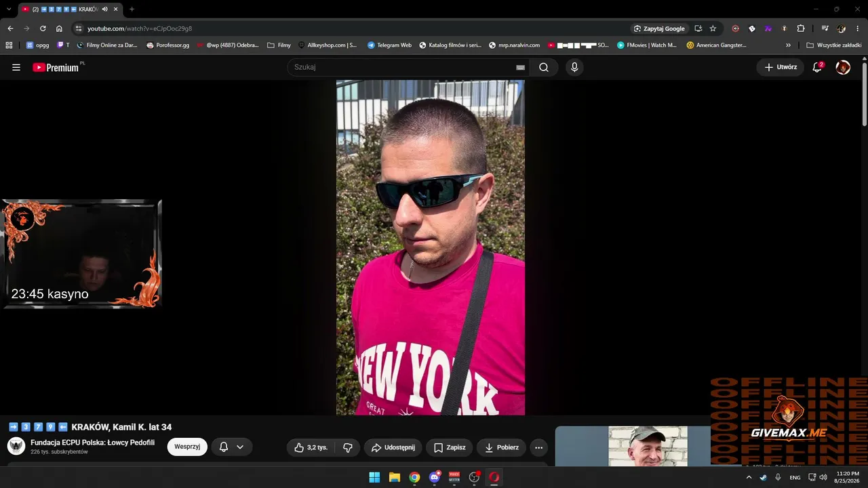Like the video with thumbs up

click(310, 447)
